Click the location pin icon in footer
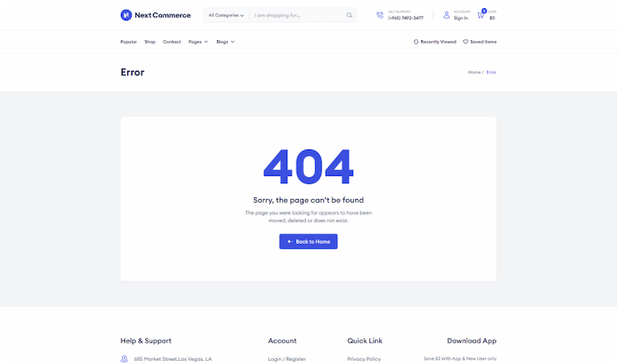This screenshot has height=364, width=617. click(125, 358)
